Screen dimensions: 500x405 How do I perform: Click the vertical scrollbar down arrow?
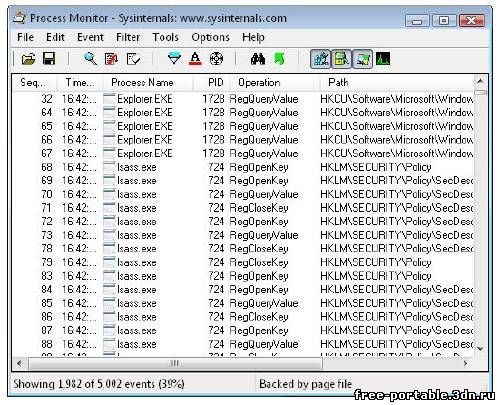[x=480, y=349]
